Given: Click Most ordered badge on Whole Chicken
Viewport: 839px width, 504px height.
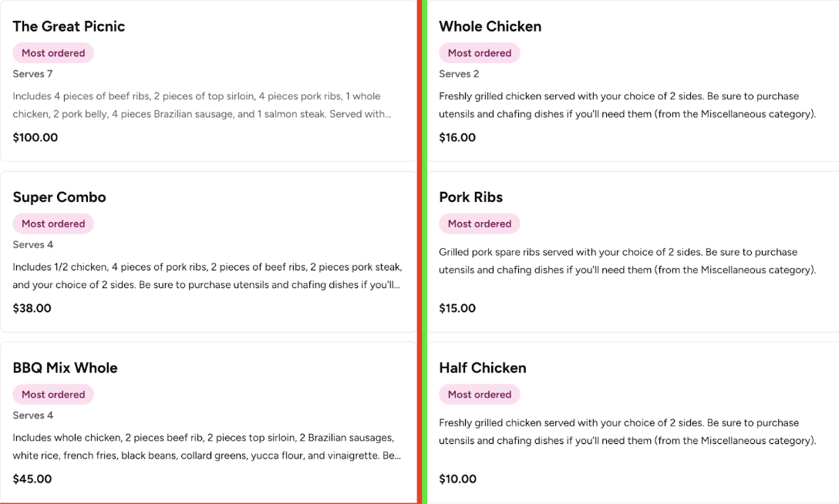Looking at the screenshot, I should [x=480, y=53].
